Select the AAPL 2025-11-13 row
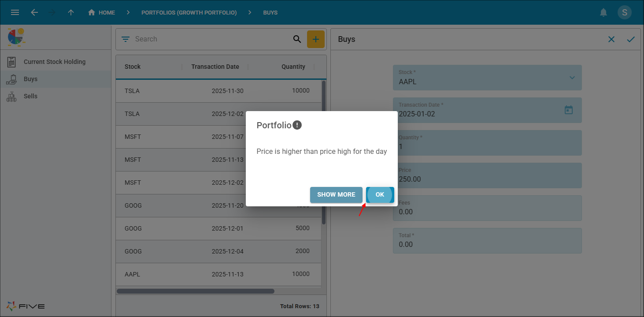 point(218,274)
